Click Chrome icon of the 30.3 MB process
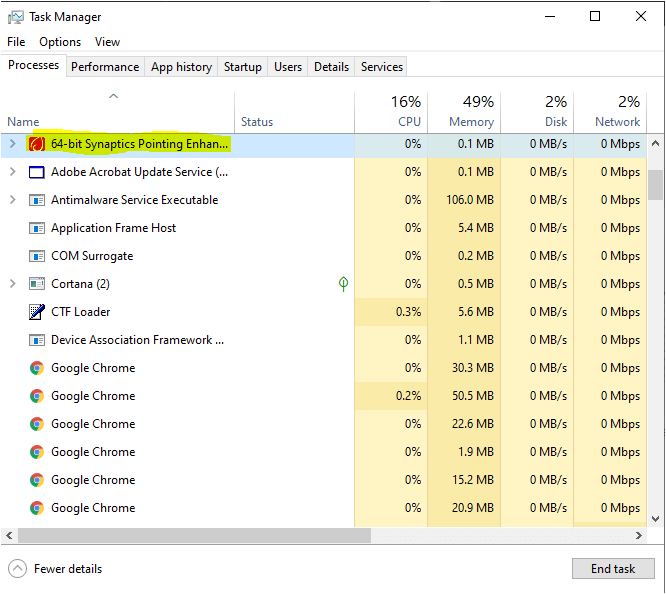This screenshot has height=594, width=666. (x=37, y=368)
